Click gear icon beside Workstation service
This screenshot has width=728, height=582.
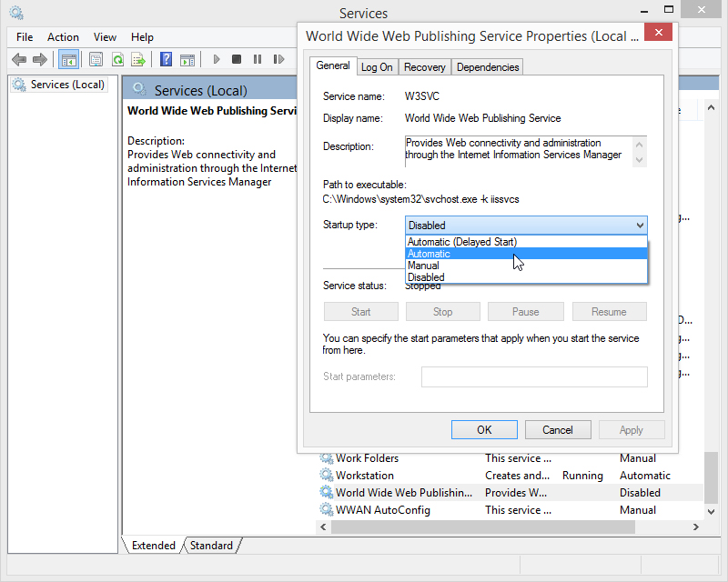point(327,476)
